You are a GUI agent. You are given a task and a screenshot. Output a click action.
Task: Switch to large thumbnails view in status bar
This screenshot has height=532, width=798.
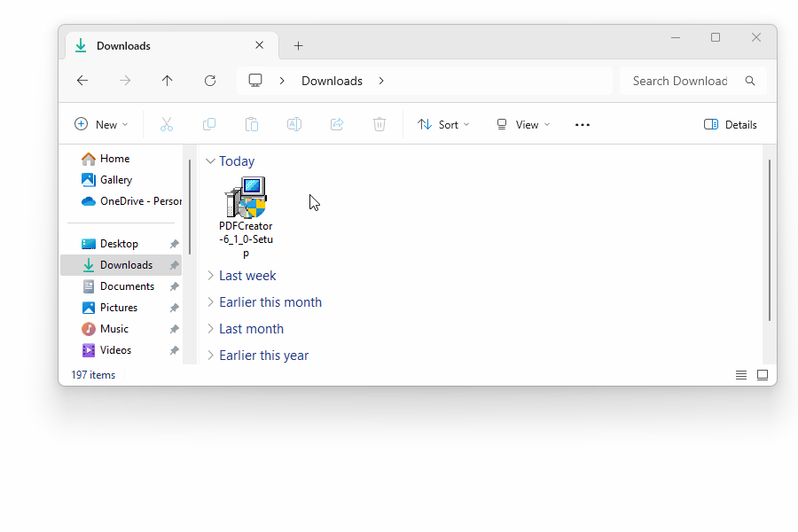pos(763,374)
